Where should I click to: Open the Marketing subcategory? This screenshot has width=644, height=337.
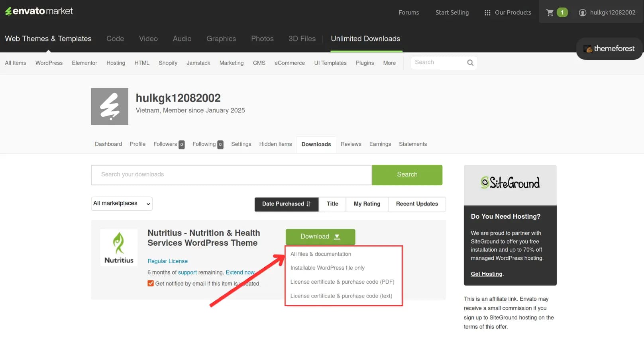(232, 63)
